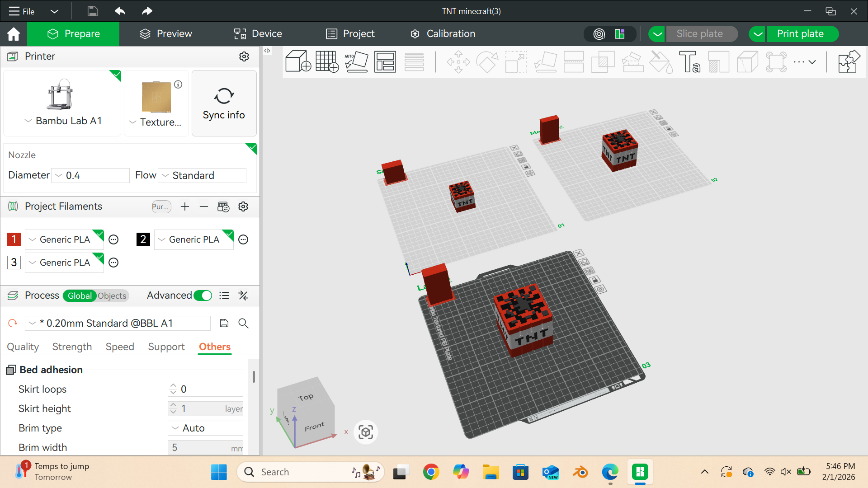
Task: Click lock icon on plate 03
Action: [596, 280]
